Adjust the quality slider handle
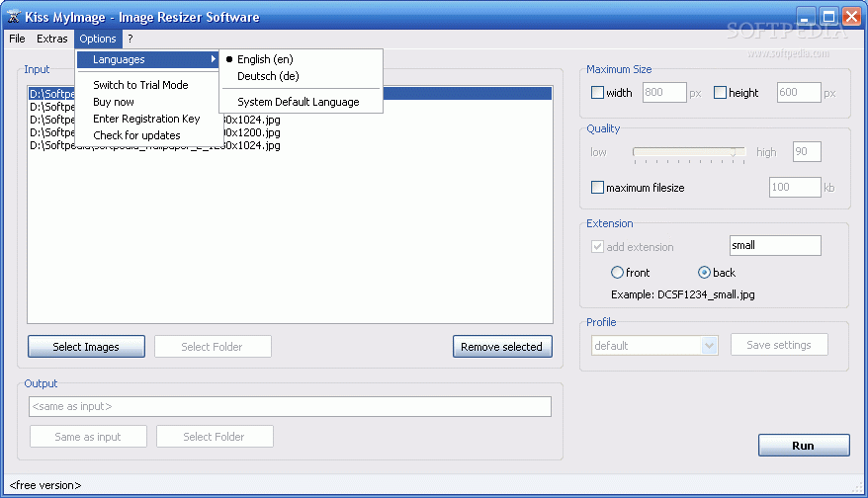Image resolution: width=868 pixels, height=498 pixels. pos(734,152)
